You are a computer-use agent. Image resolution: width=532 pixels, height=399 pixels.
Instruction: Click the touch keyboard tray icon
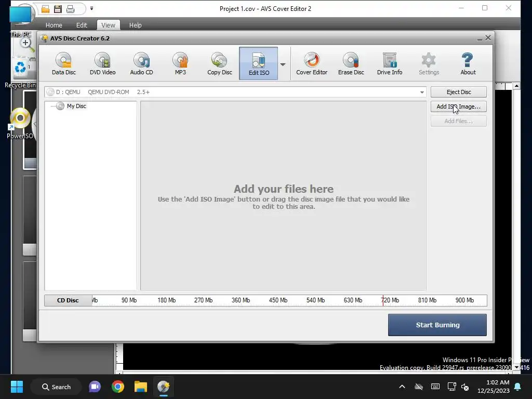[x=435, y=387]
